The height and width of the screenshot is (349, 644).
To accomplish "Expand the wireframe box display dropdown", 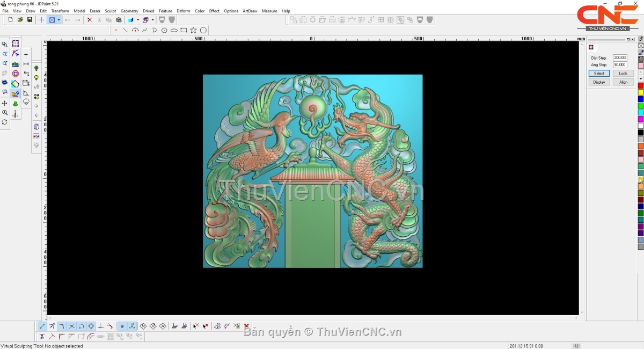I will tap(153, 20).
